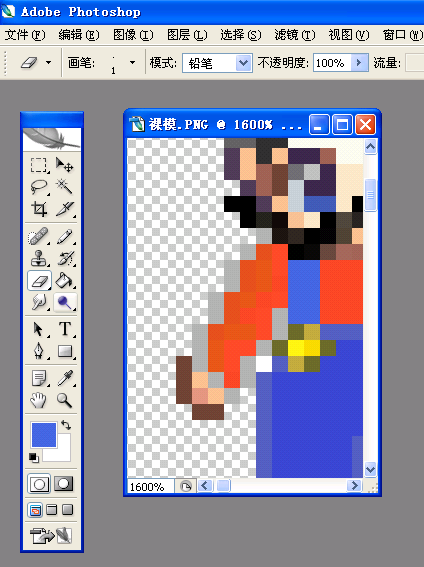
Task: Click the document's horizontal scroll right arrow
Action: click(x=354, y=486)
